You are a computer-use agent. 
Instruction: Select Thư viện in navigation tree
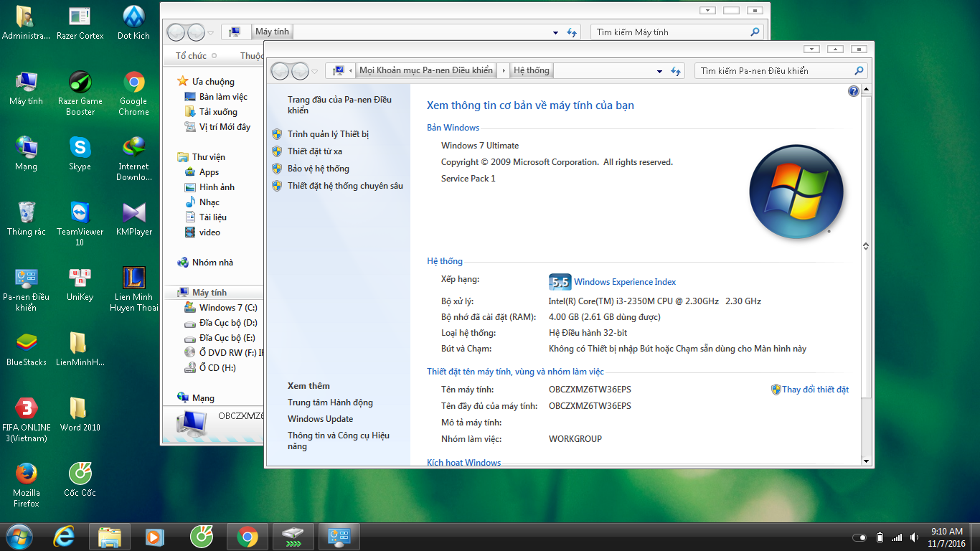[209, 157]
